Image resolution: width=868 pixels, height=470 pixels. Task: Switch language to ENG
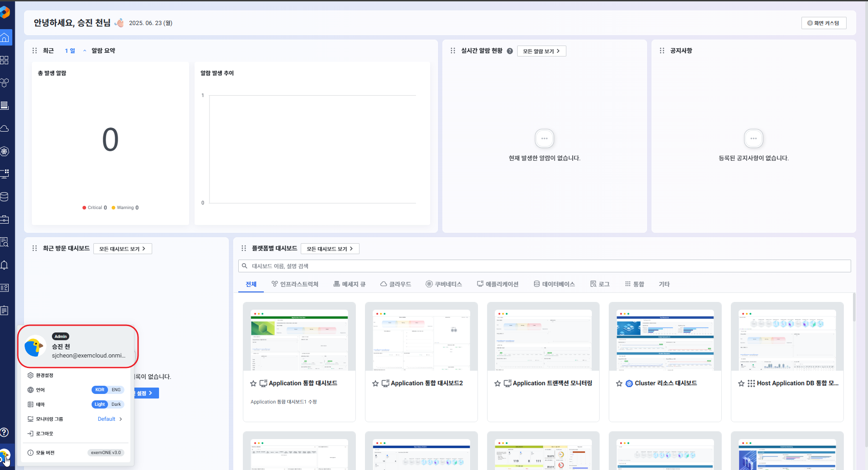[x=116, y=390]
